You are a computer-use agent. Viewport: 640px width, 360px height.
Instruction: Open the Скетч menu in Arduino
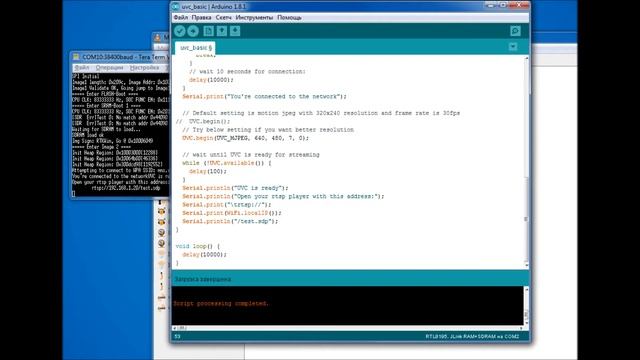tap(223, 18)
